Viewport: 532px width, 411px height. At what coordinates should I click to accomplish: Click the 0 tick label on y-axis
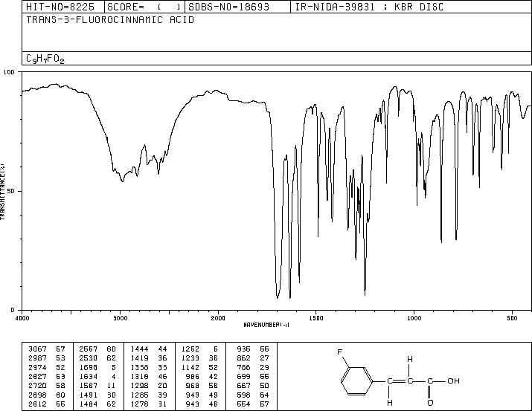tap(13, 310)
